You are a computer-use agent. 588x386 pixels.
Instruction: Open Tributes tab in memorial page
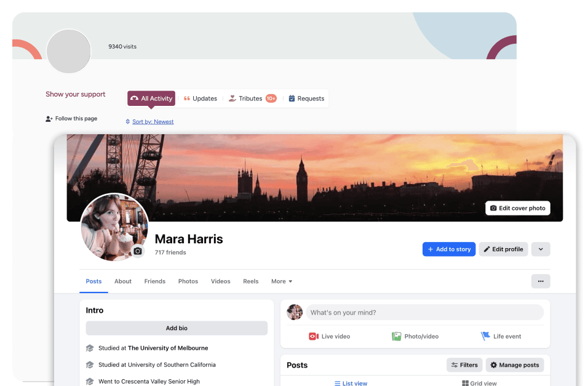[x=252, y=99]
